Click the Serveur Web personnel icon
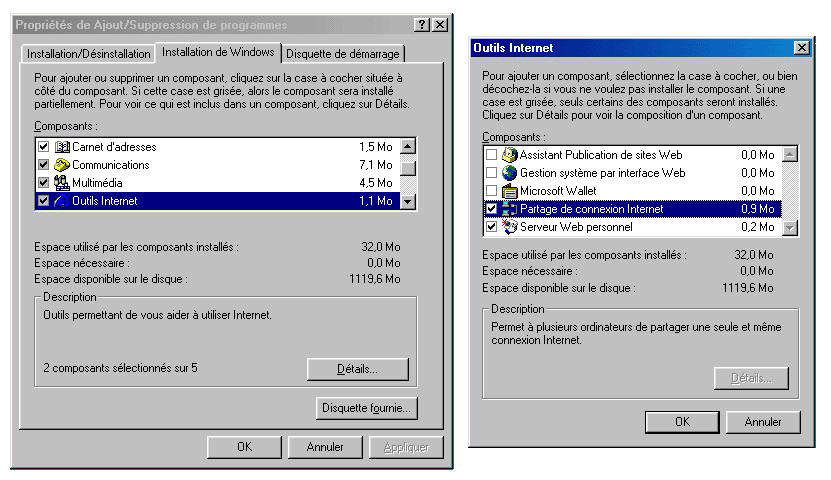 (510, 227)
